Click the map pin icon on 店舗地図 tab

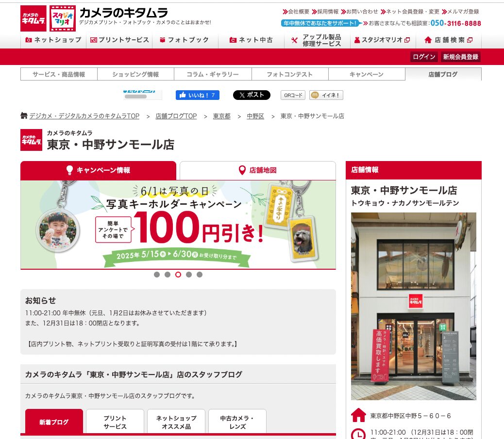pyautogui.click(x=242, y=170)
